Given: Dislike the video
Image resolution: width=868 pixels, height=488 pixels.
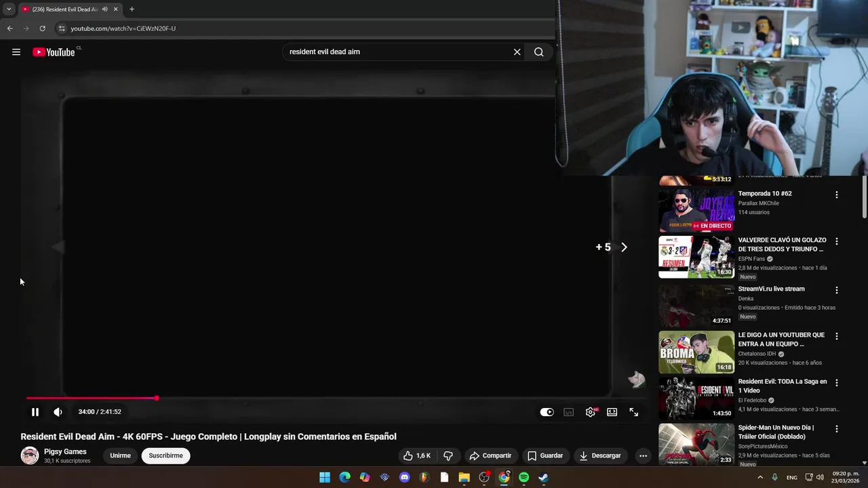Looking at the screenshot, I should coord(448,455).
